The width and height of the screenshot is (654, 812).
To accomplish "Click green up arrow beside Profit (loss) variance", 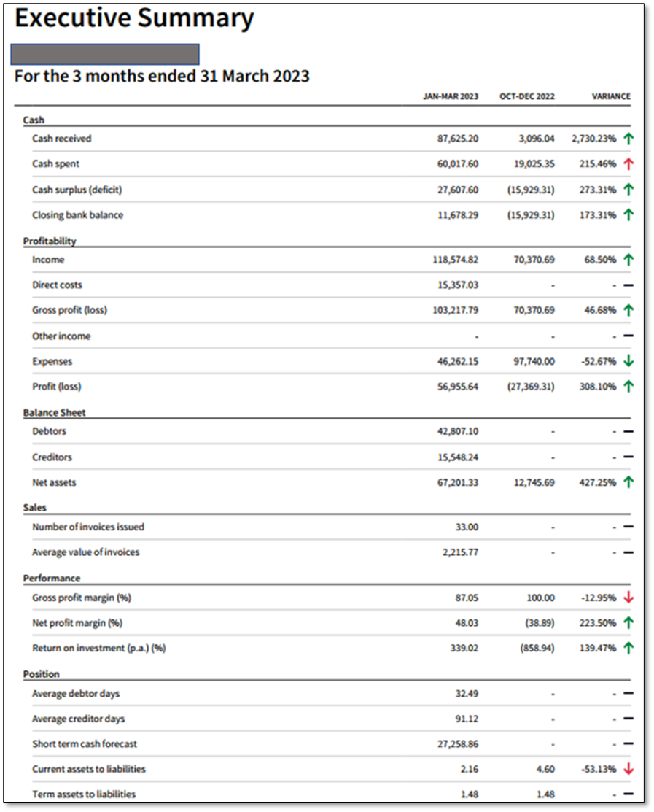I will 628,387.
